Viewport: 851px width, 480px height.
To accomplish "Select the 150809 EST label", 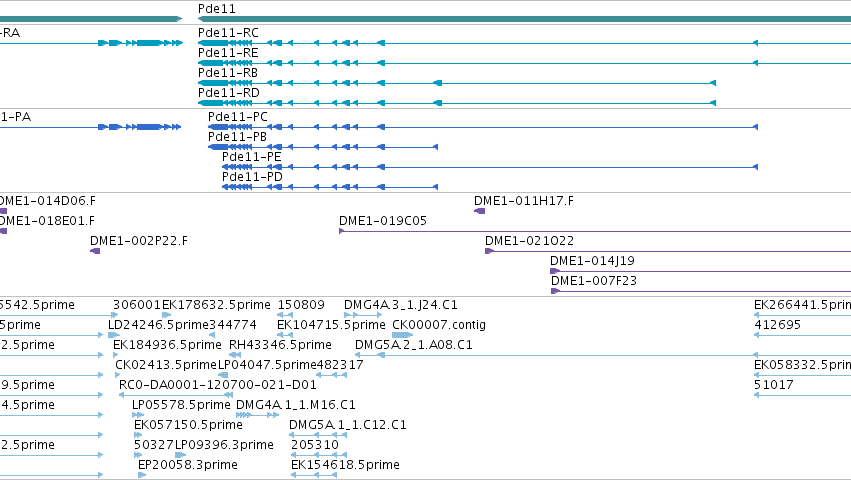I will point(301,305).
